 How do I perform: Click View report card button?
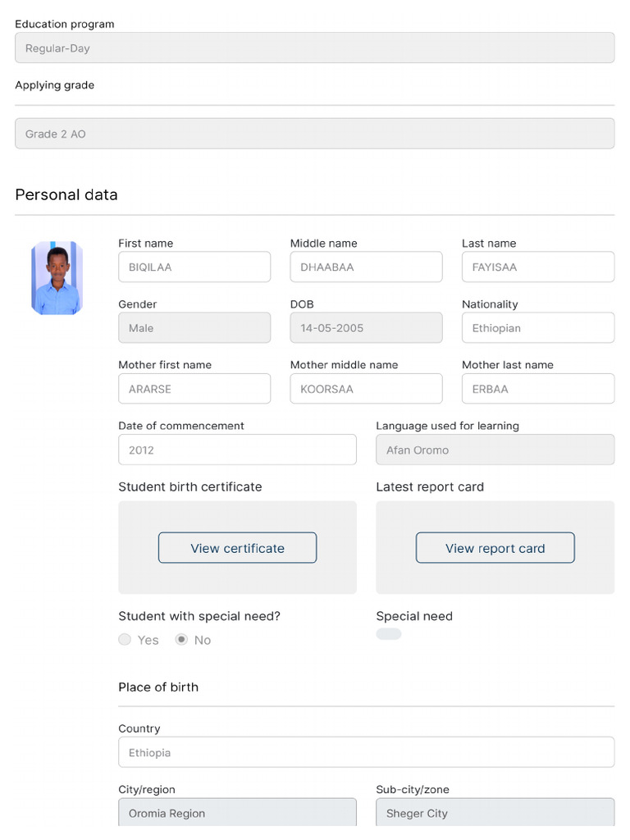495,548
